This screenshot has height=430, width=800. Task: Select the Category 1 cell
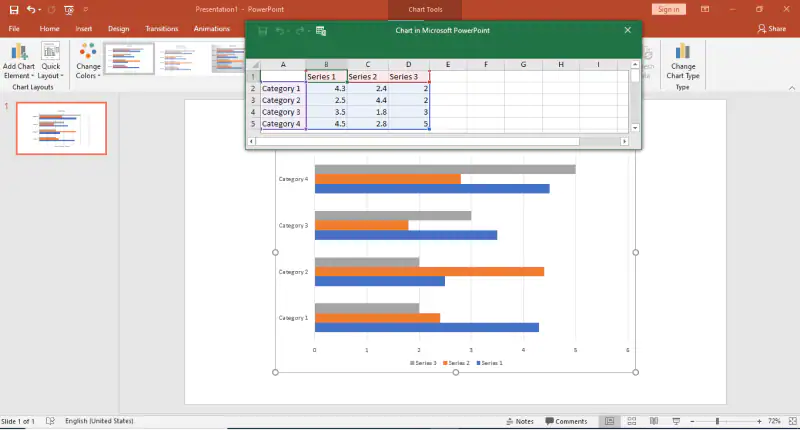coord(283,88)
